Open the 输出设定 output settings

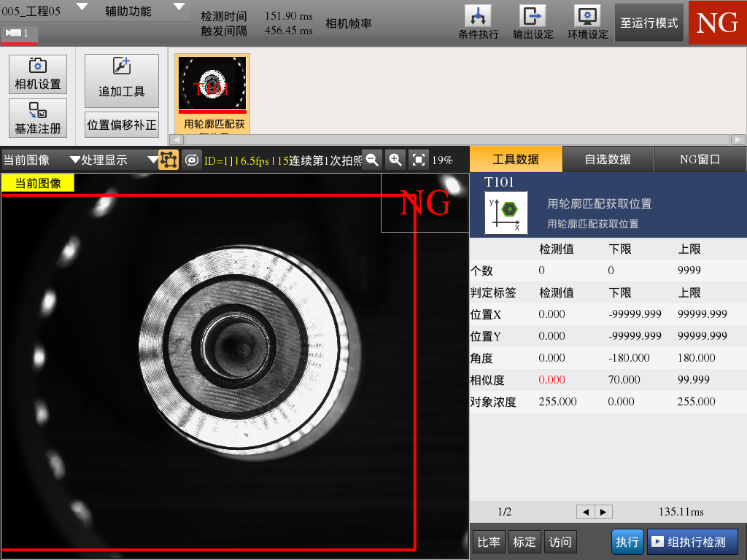(531, 21)
